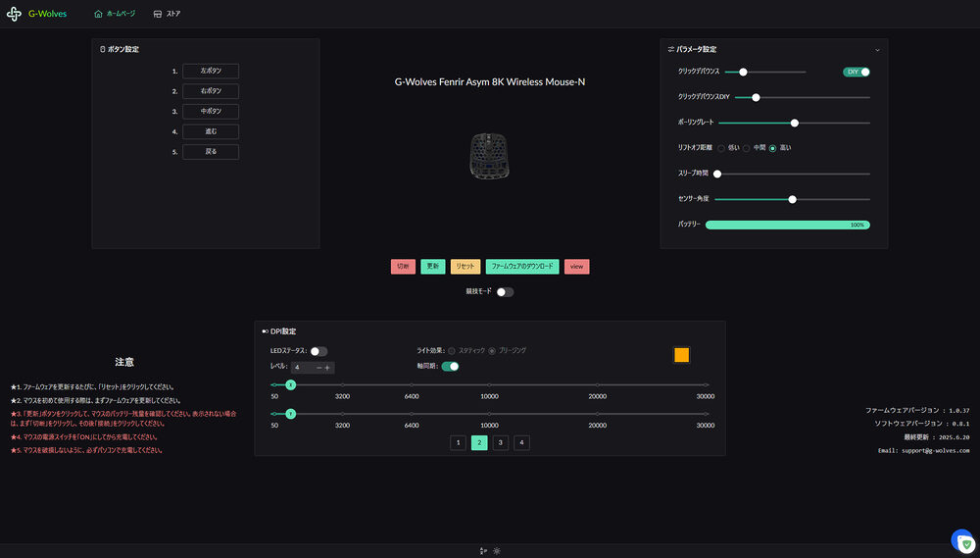980x558 pixels.
Task: Set lift-off distance to 中間
Action: (746, 148)
